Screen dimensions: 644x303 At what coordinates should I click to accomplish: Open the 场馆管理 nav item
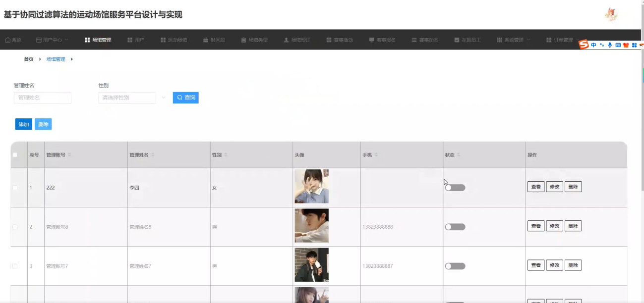[98, 40]
